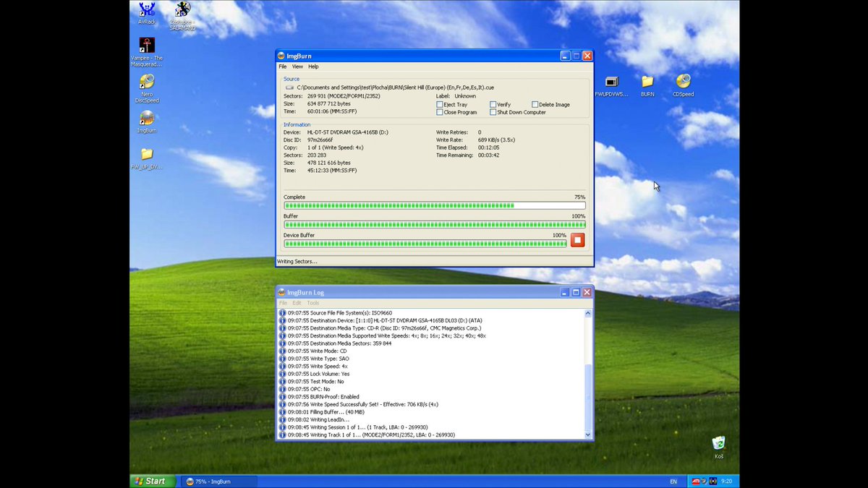Image resolution: width=868 pixels, height=488 pixels.
Task: Open the Help menu in ImgBurn
Action: point(313,67)
